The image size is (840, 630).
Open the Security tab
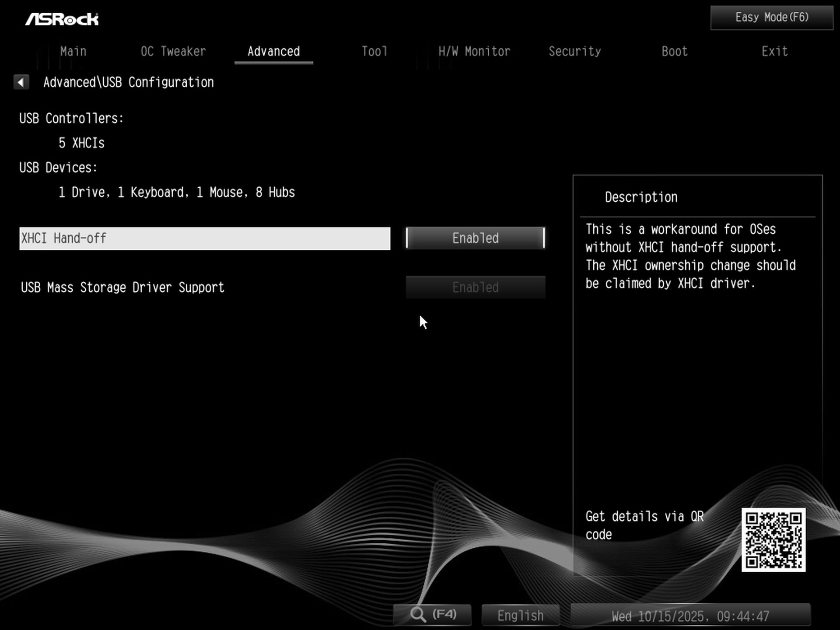click(575, 51)
